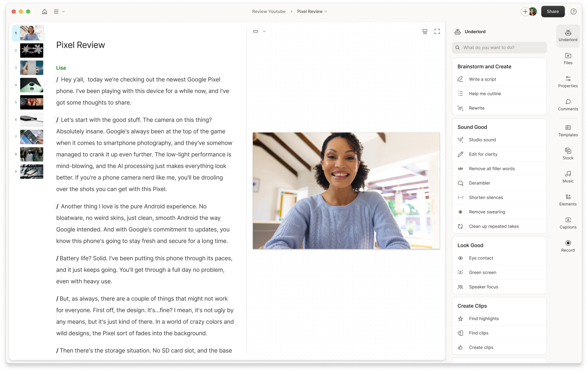Image resolution: width=588 pixels, height=372 pixels.
Task: Open the Captions panel
Action: 568,223
